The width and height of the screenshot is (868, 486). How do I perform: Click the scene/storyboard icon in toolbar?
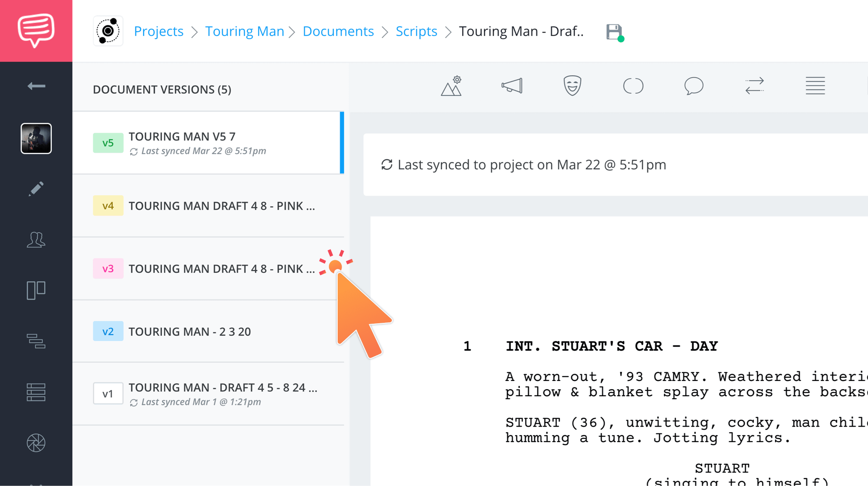click(453, 85)
